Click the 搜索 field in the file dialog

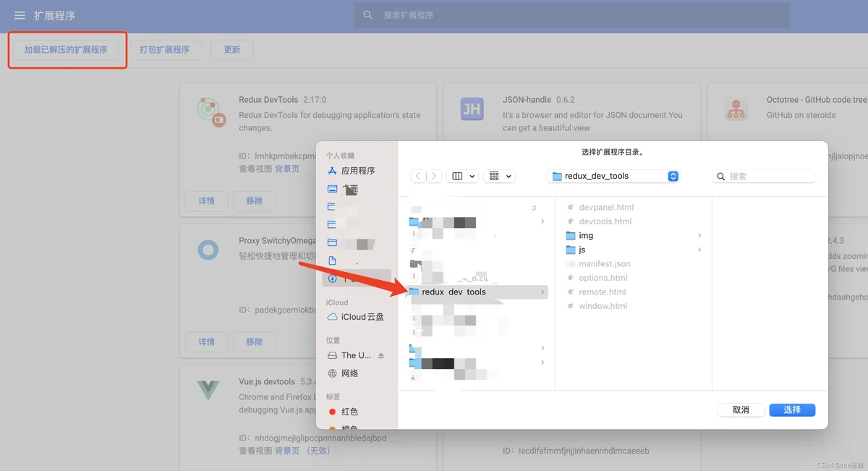(x=763, y=177)
